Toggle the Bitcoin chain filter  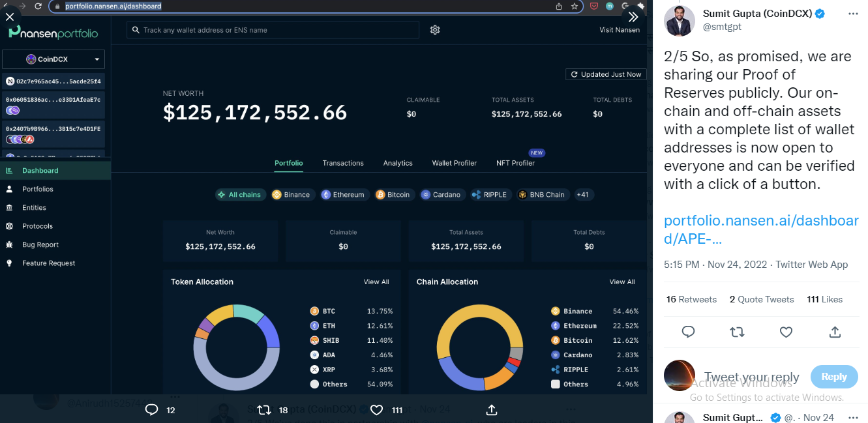point(393,195)
